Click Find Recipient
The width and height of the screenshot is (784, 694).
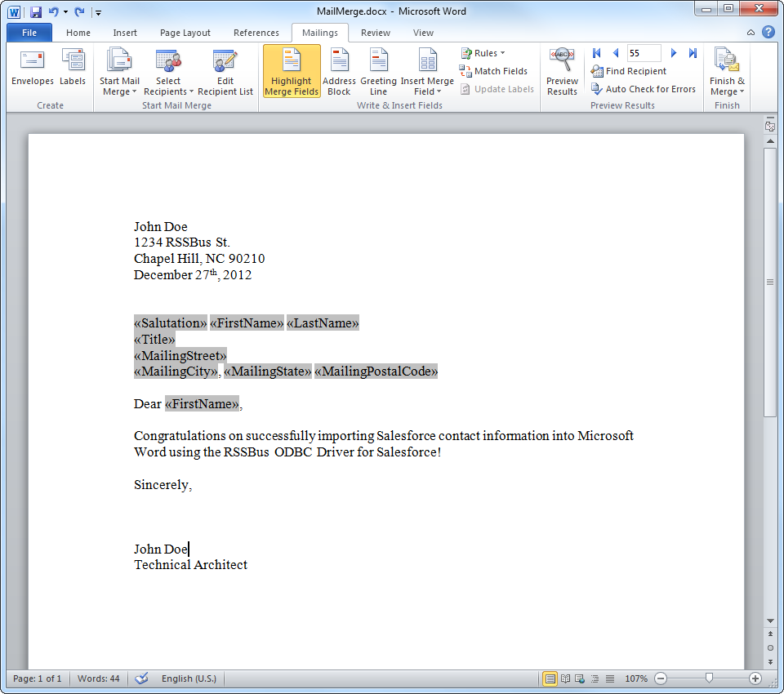(629, 71)
